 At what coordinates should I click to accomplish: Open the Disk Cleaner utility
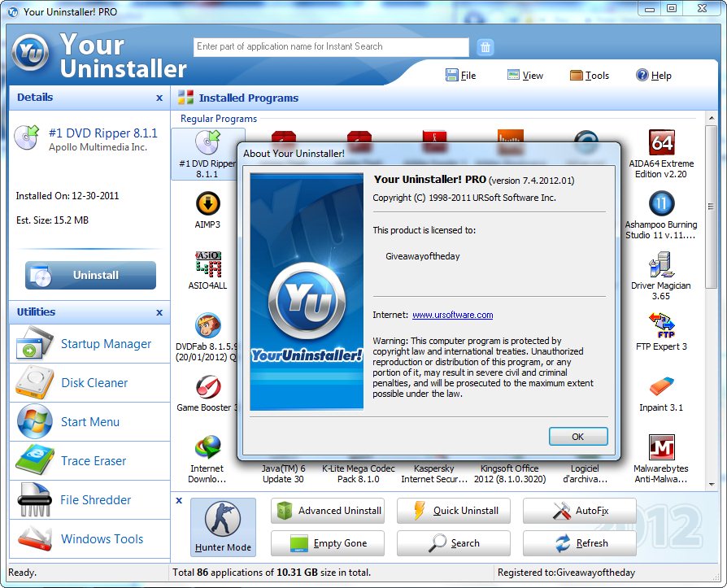click(90, 382)
